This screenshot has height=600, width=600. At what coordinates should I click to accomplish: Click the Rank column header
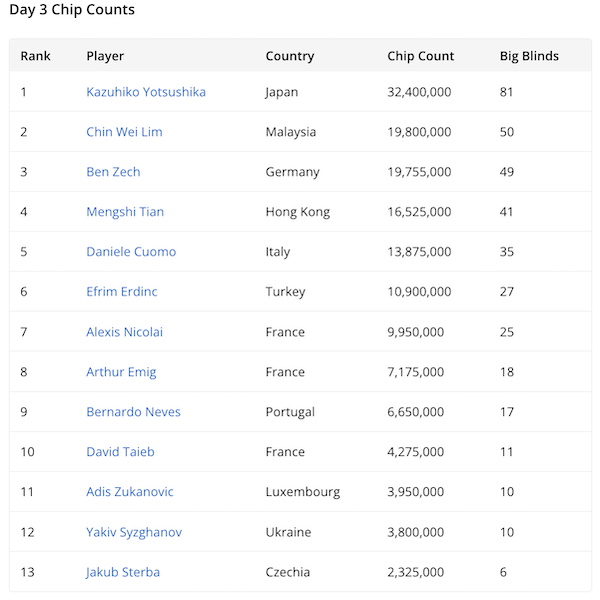(x=35, y=56)
